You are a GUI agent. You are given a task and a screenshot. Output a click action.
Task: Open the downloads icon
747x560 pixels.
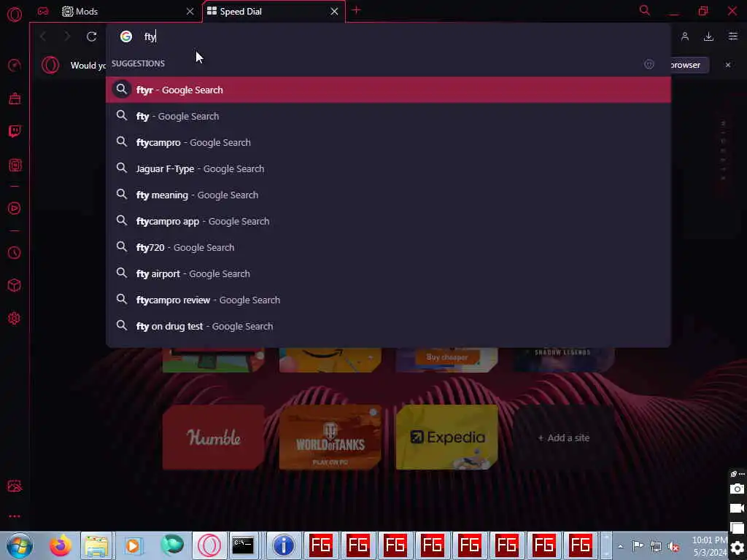(708, 36)
